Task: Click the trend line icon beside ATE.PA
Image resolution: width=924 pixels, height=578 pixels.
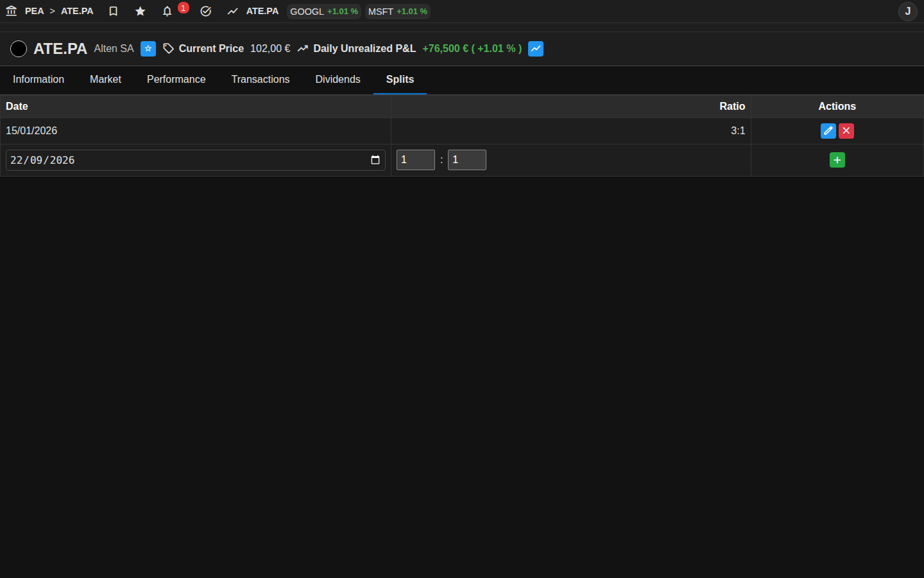Action: tap(232, 11)
